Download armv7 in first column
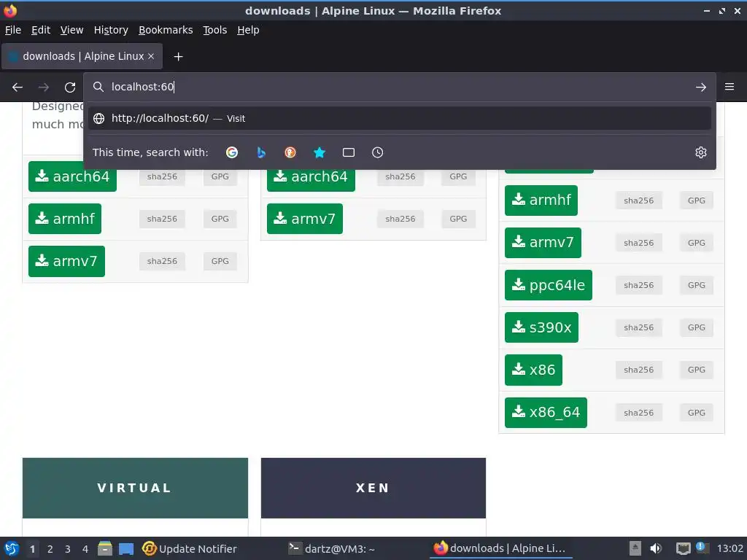The height and width of the screenshot is (560, 747). [66, 261]
